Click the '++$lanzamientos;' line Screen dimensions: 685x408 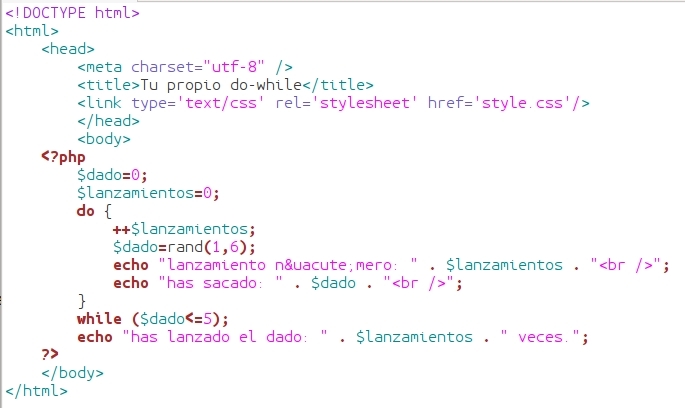(x=184, y=229)
